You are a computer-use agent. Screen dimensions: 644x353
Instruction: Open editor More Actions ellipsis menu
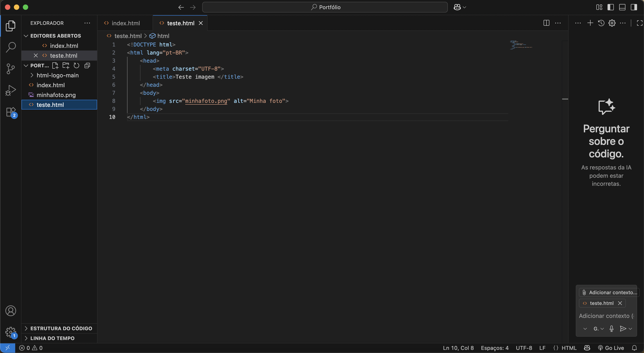[558, 23]
